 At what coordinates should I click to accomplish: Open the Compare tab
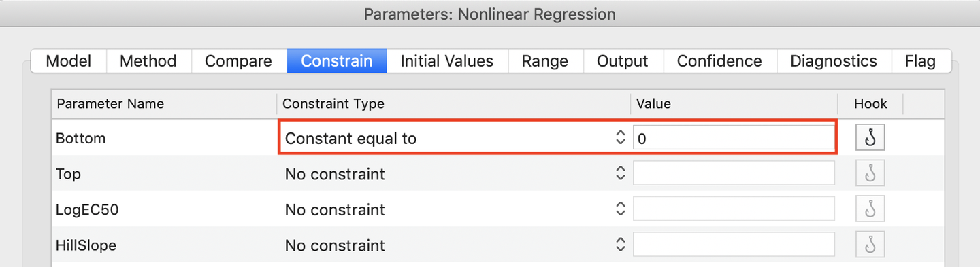[238, 61]
